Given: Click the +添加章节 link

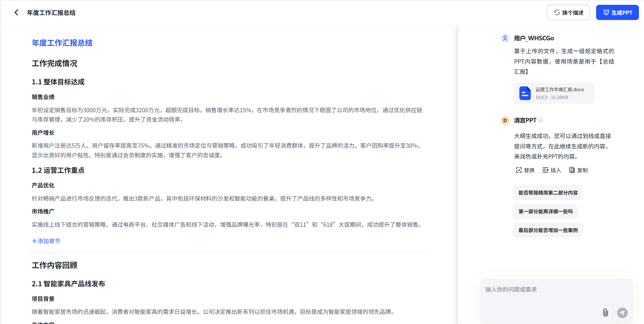Looking at the screenshot, I should (x=46, y=241).
